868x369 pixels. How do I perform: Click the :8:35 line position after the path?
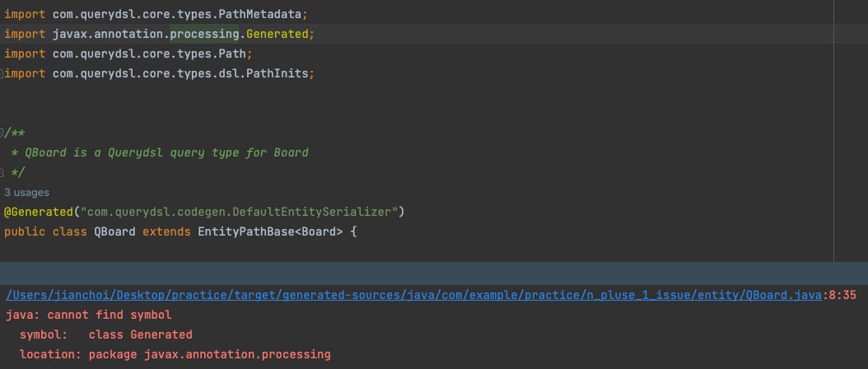839,295
